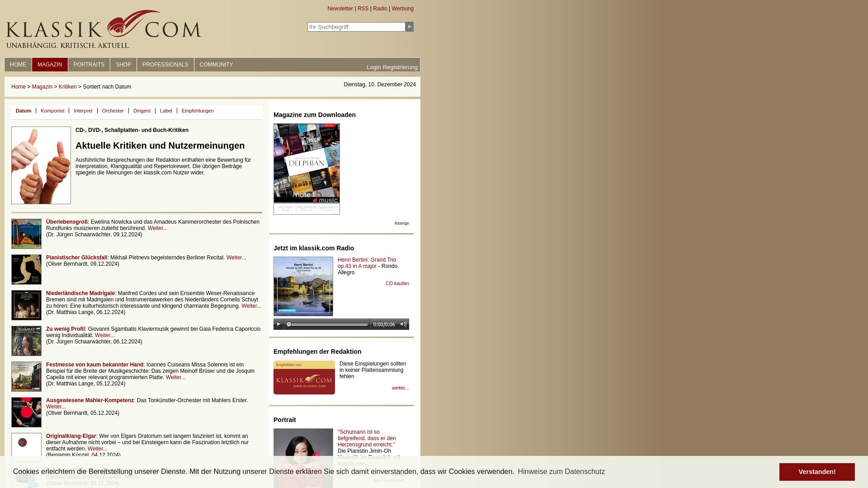Open the Festmesse review cover thumbnail
Screen dimensions: 868x488
26,376
